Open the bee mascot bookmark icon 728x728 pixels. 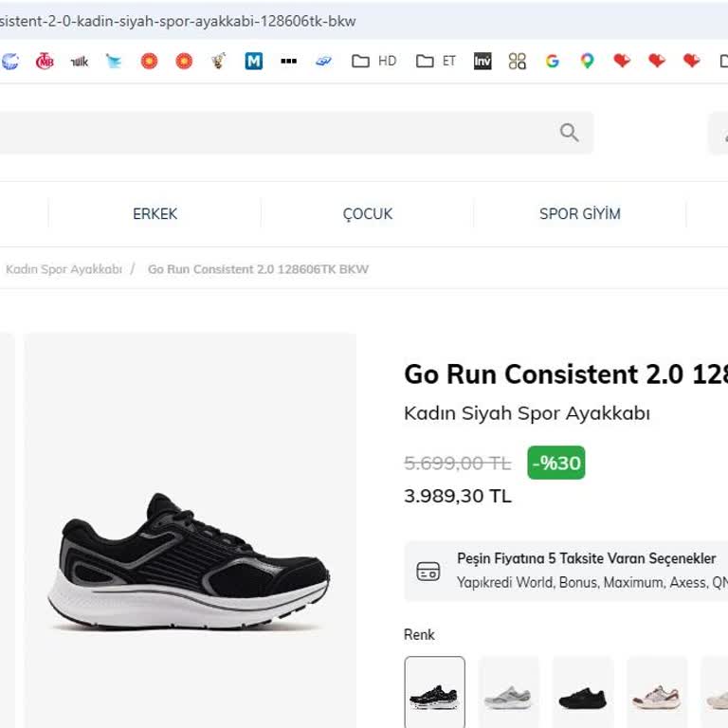coord(219,61)
